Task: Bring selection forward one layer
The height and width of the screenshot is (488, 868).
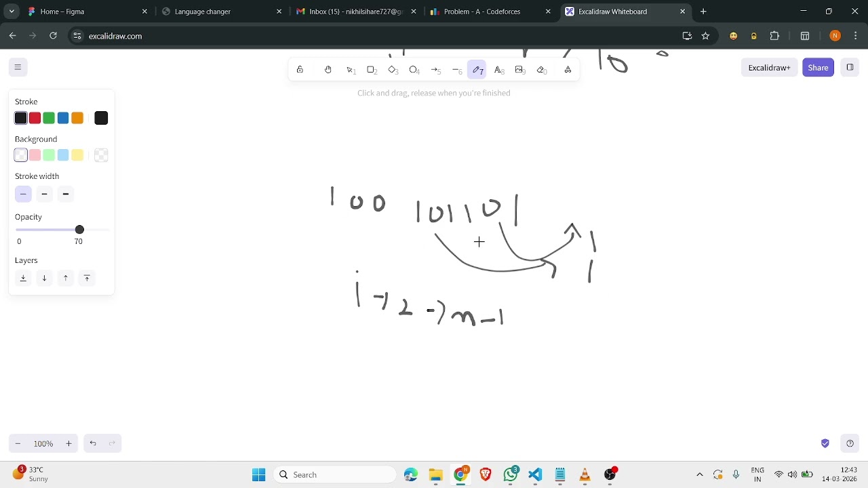Action: point(66,278)
